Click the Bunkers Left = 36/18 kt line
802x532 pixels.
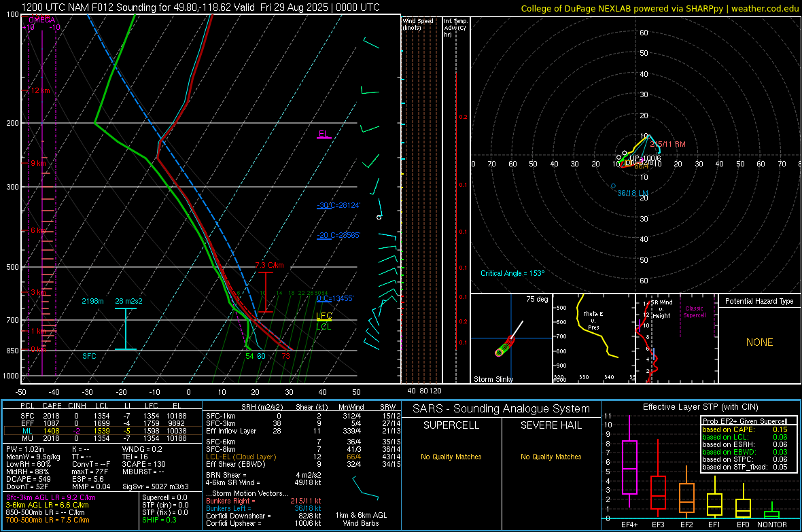pos(263,508)
